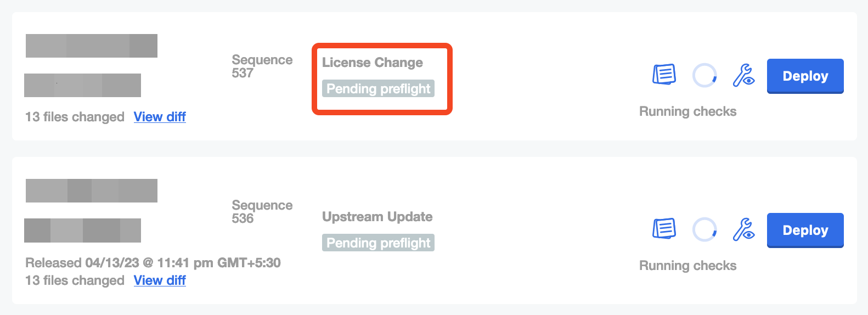Viewport: 868px width, 315px height.
Task: Deploy the Upstream Update version
Action: (805, 230)
